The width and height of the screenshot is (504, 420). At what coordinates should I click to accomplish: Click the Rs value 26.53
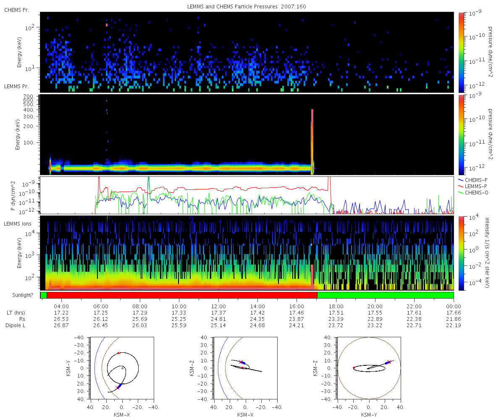coord(62,319)
